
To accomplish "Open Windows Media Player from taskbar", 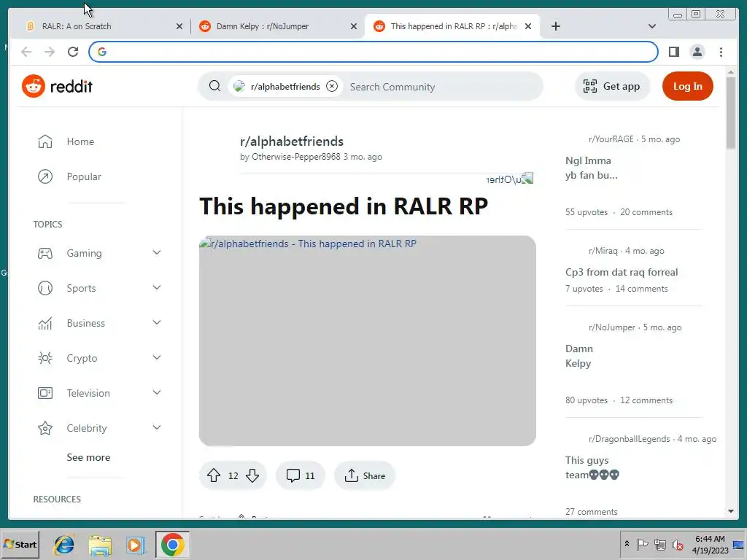I will click(x=136, y=545).
